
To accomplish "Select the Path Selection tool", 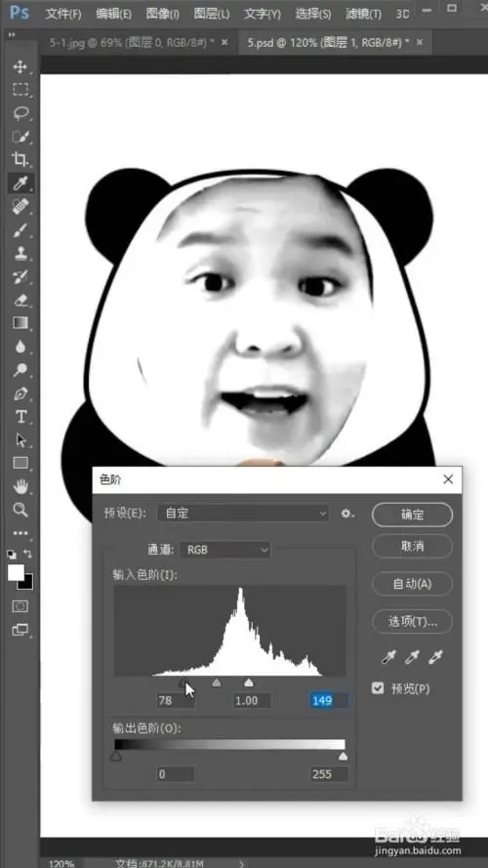I will pos(20,440).
